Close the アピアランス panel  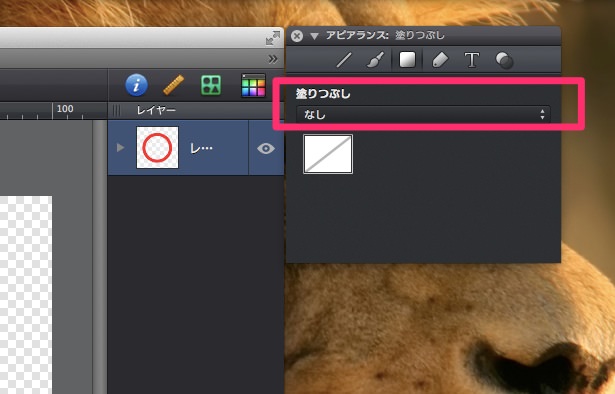point(297,36)
